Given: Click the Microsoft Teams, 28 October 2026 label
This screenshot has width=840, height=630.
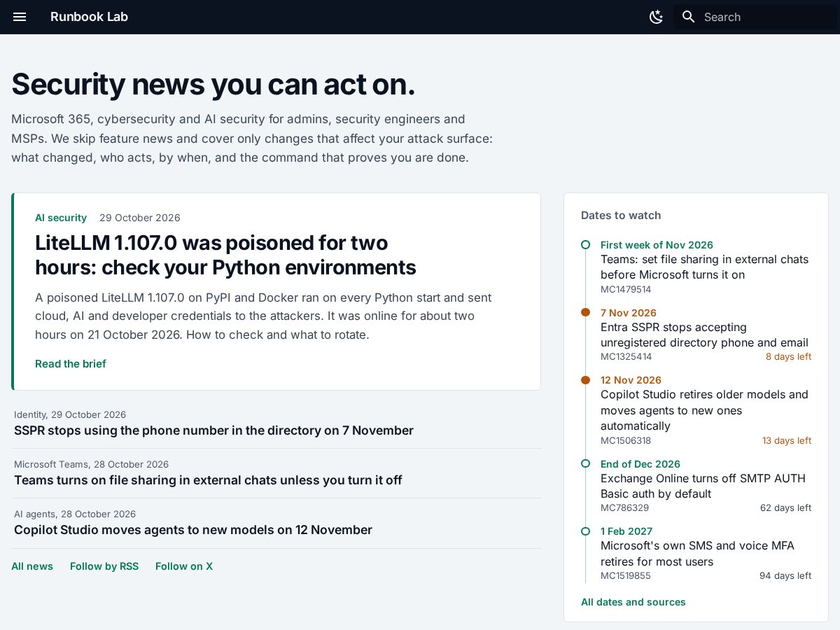Looking at the screenshot, I should pos(91,464).
